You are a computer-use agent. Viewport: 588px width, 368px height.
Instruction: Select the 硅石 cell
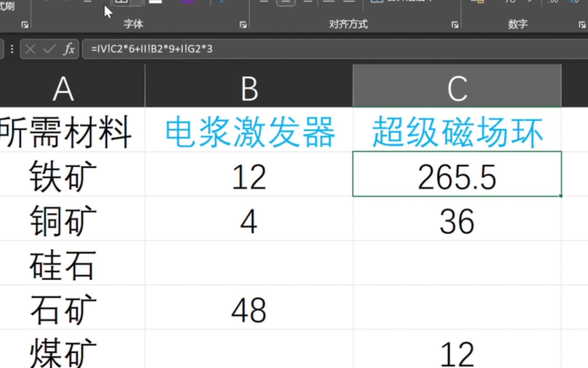(x=72, y=263)
